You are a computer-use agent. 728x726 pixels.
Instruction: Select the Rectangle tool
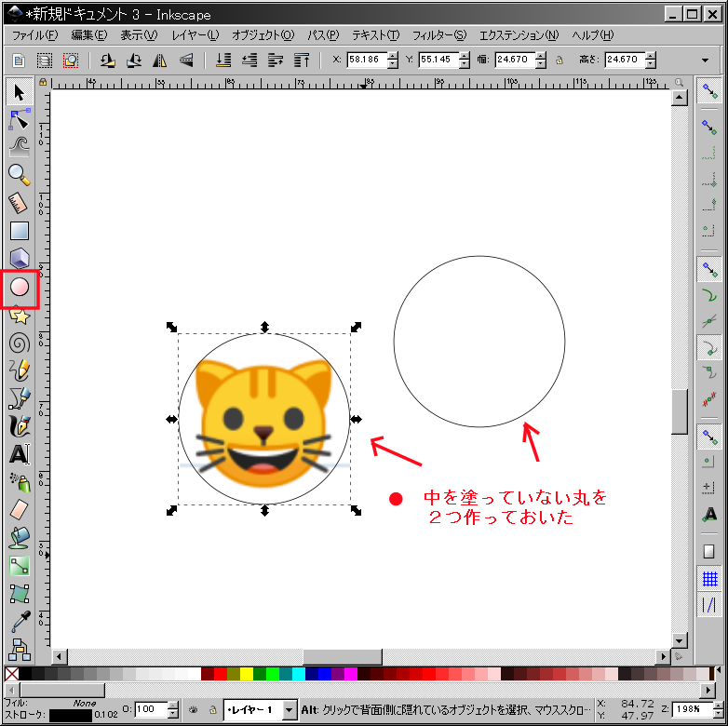coord(19,231)
